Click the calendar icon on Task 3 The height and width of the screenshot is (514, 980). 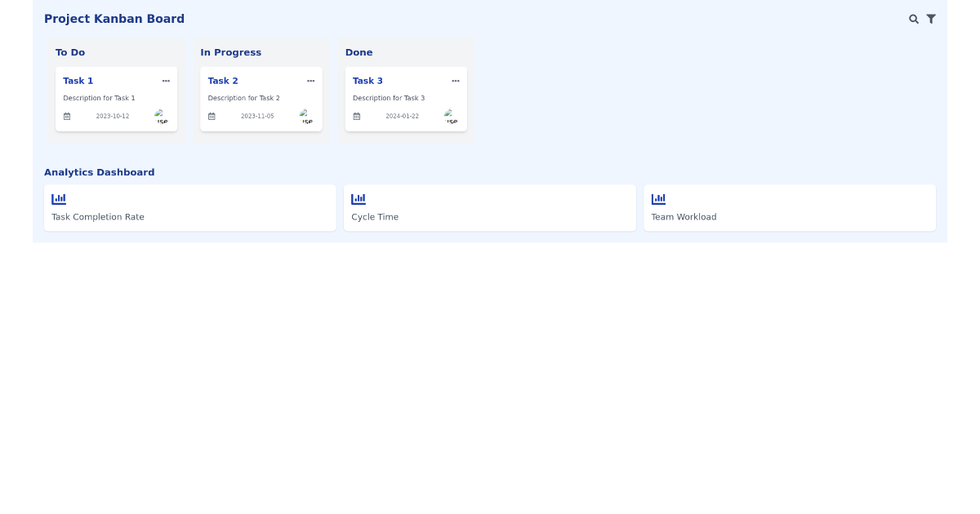pos(356,115)
